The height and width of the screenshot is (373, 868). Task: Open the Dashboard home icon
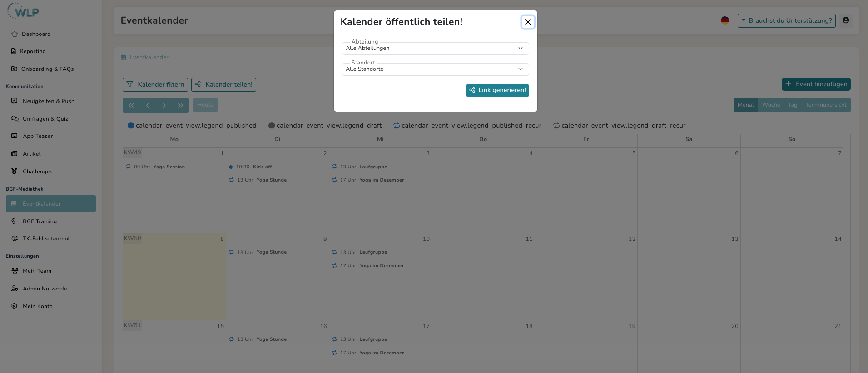point(15,34)
